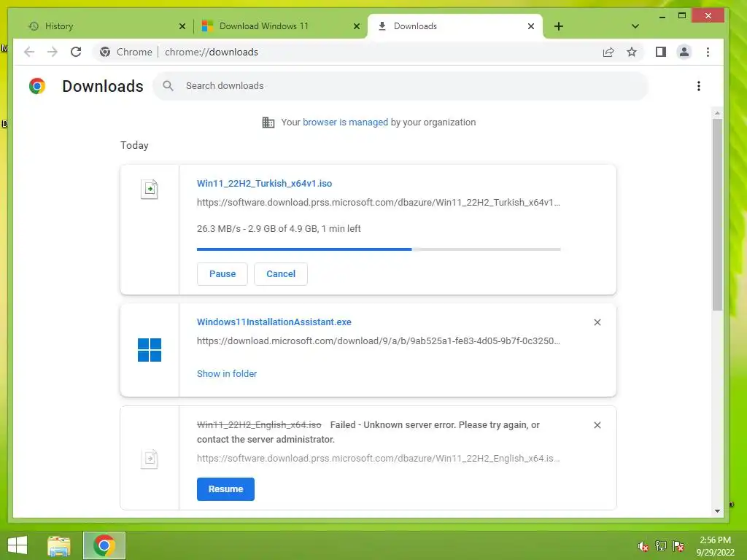Pause the Turkish ISO download

click(x=222, y=274)
